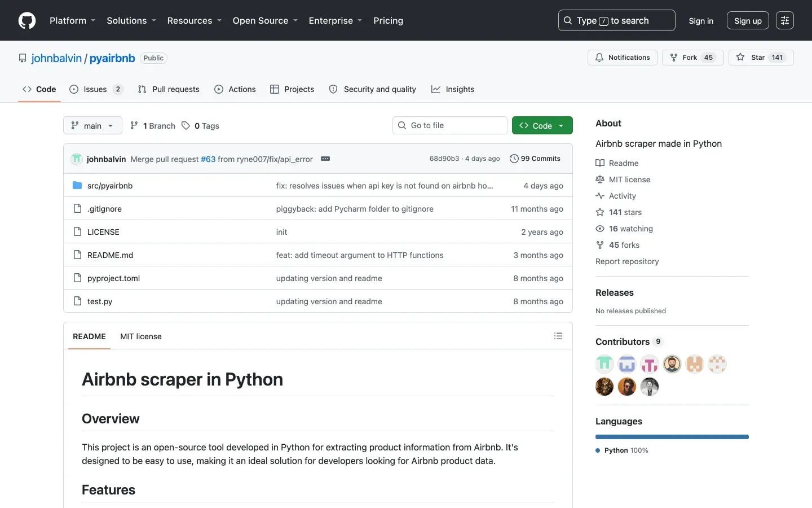
Task: Click the Notifications bell button
Action: 623,58
